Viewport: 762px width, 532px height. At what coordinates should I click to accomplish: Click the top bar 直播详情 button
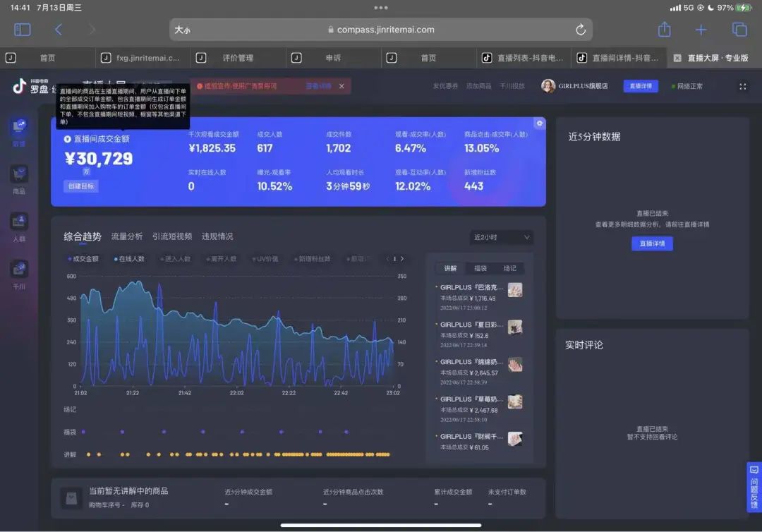point(641,86)
